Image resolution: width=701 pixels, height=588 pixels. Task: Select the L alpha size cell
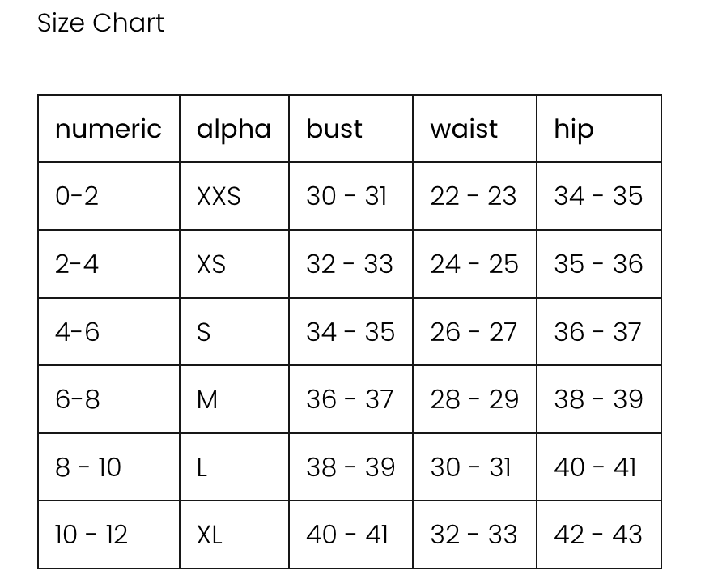point(202,467)
